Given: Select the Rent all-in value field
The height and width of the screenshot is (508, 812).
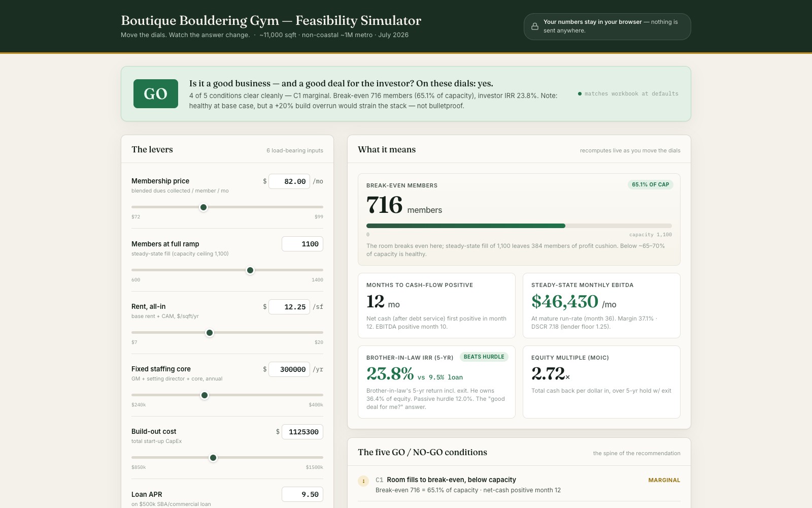Looking at the screenshot, I should click(289, 307).
